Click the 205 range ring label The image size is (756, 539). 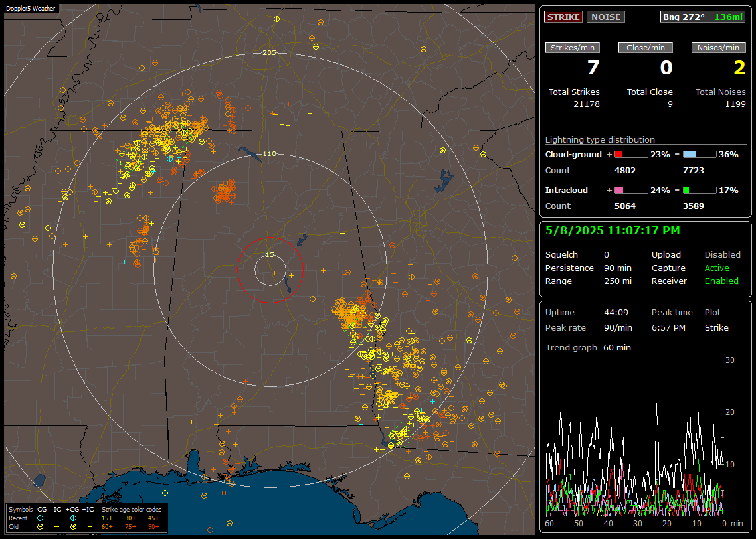tap(269, 53)
